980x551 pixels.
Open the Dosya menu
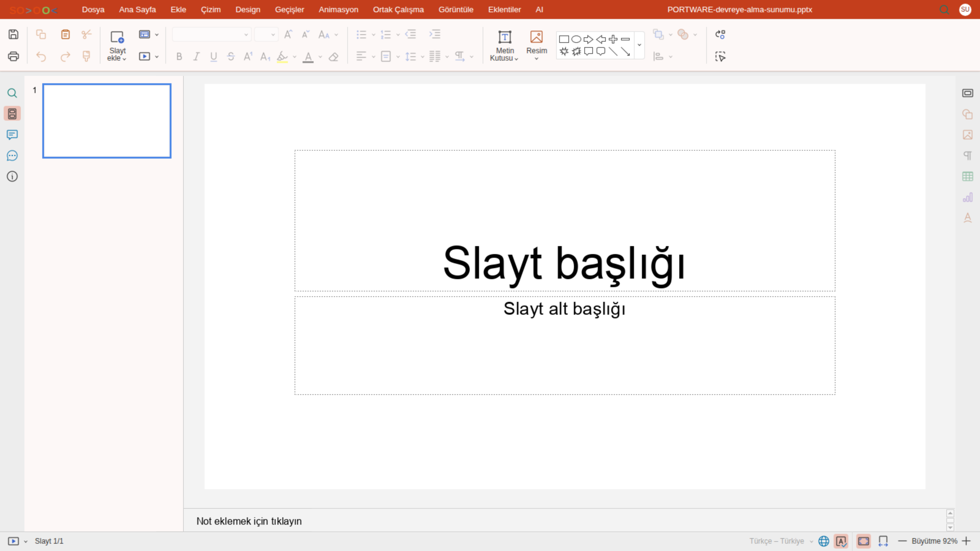pos(93,9)
